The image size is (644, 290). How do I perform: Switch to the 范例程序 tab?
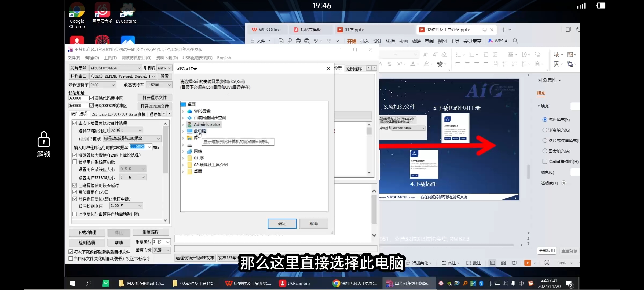pos(354,68)
